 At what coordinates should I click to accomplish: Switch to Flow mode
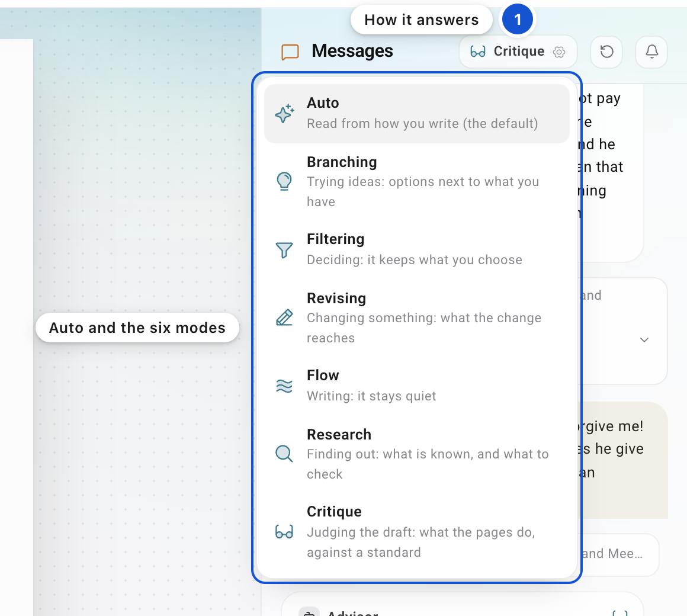coord(417,386)
